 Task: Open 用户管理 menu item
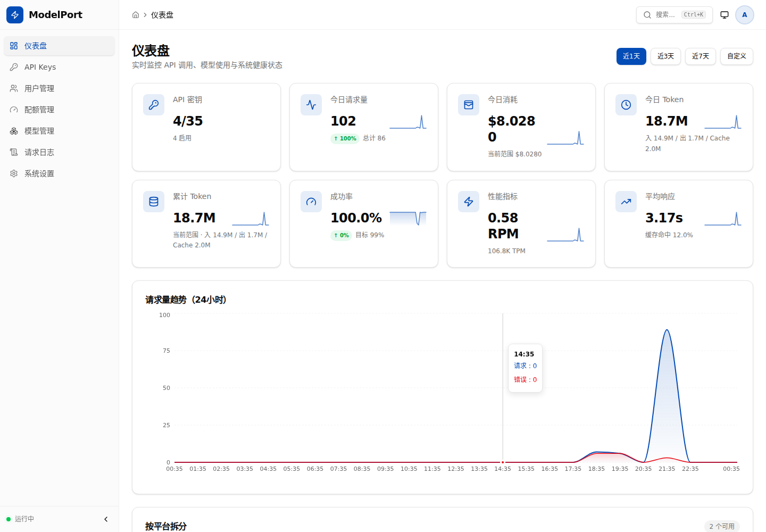[x=59, y=88]
